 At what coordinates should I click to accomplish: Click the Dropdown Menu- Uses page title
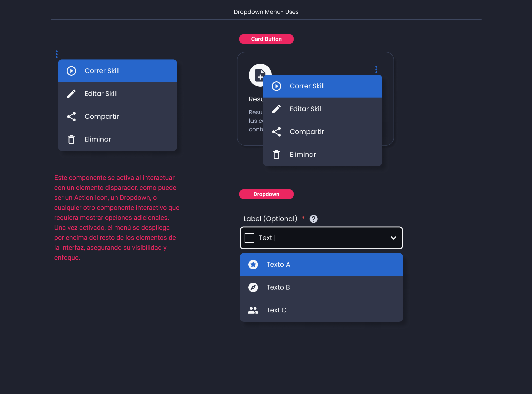[x=266, y=12]
